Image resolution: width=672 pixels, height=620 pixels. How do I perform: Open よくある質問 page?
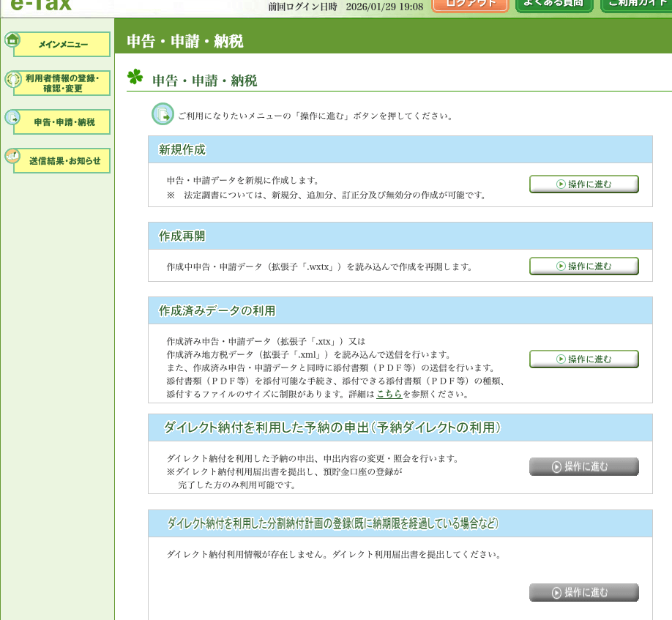[553, 5]
